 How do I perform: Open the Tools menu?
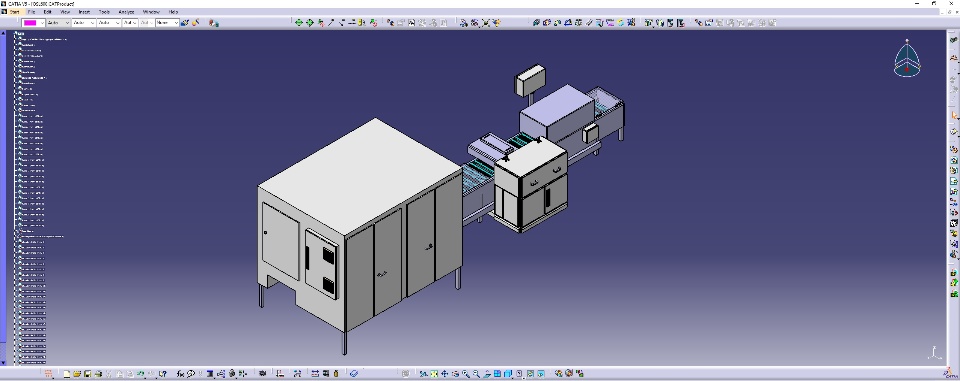(104, 12)
